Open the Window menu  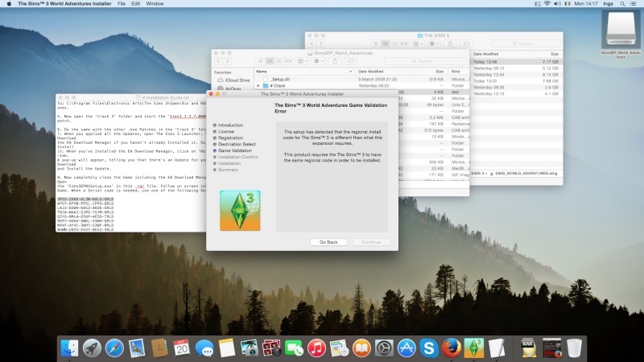click(x=155, y=4)
